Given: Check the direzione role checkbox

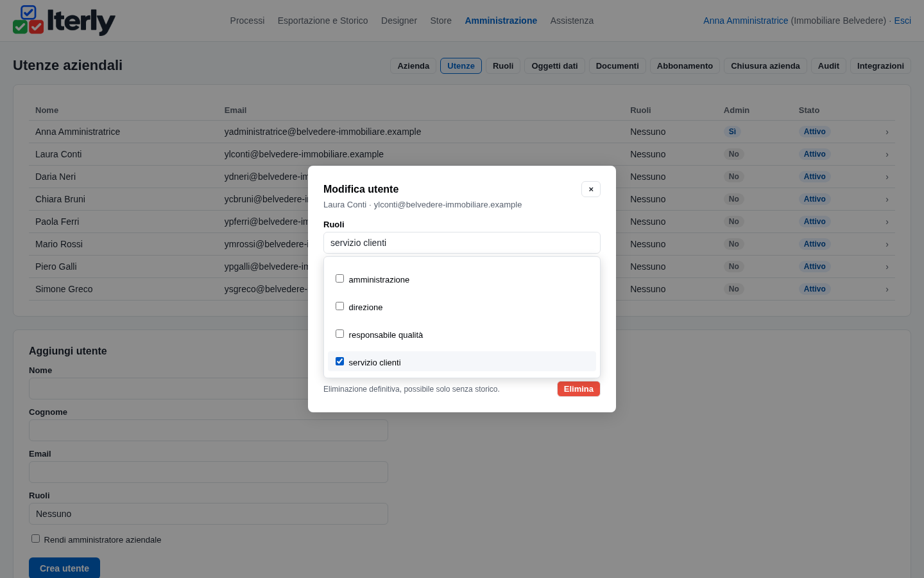Looking at the screenshot, I should coord(339,306).
